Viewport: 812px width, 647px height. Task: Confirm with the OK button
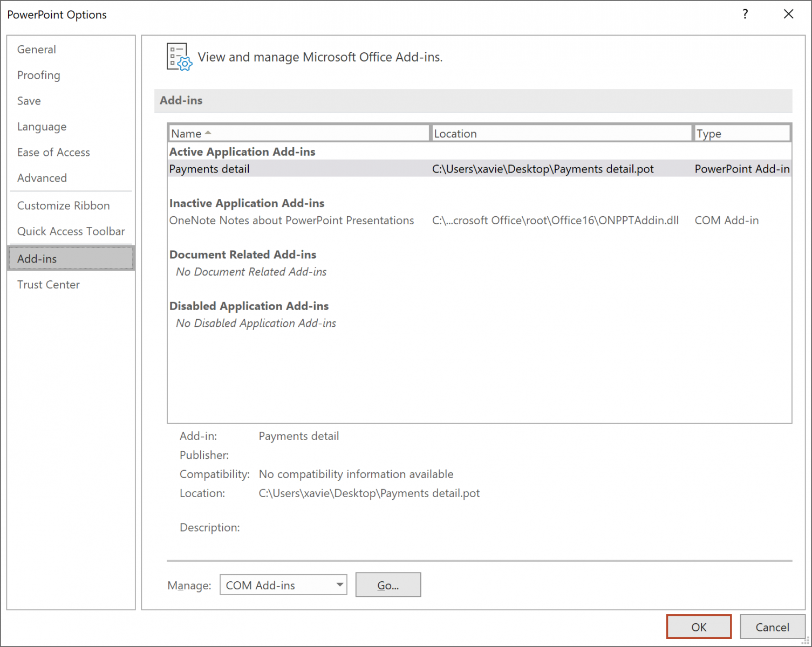(x=699, y=627)
